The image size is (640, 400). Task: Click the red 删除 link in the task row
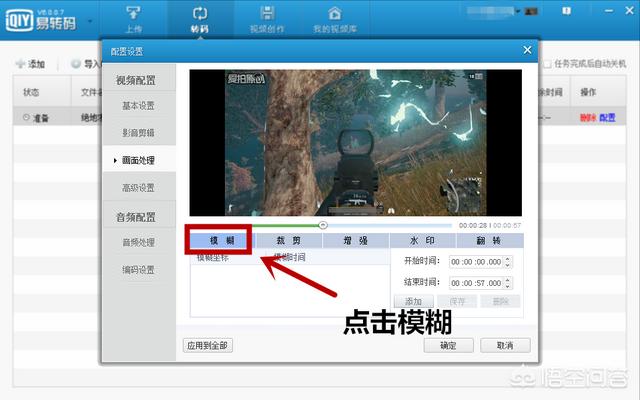tap(588, 118)
